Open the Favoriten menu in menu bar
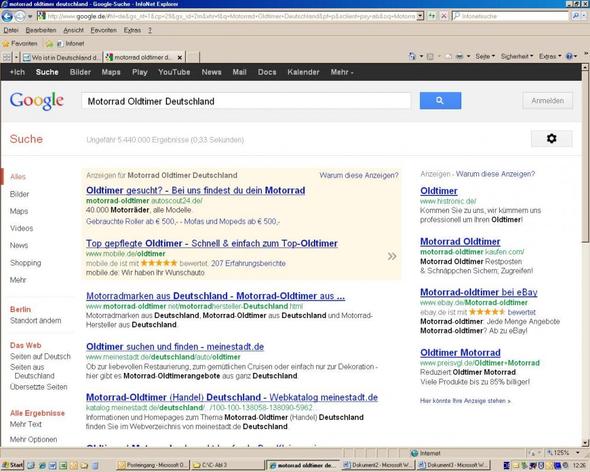 click(x=103, y=30)
